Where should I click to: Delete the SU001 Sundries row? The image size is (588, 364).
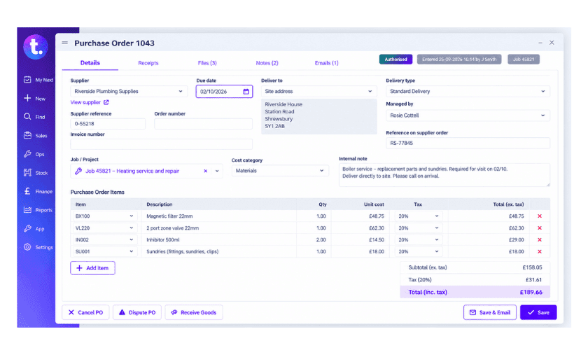point(540,251)
